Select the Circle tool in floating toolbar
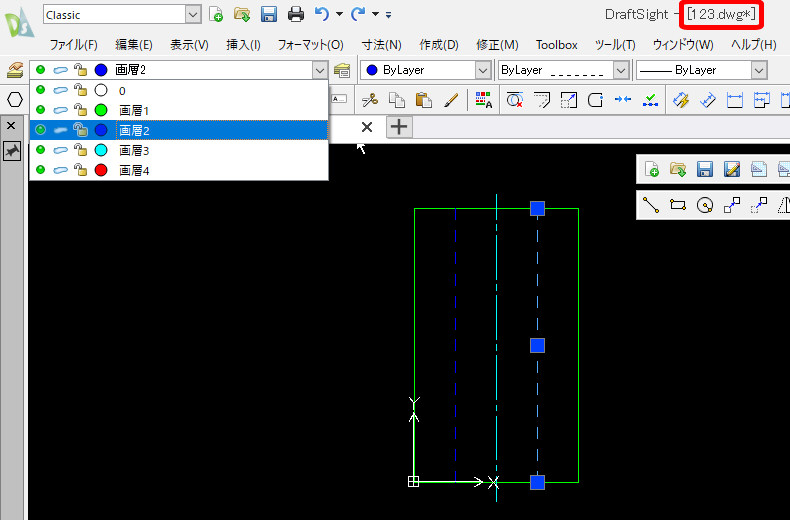Viewport: 790px width, 520px height. (705, 205)
